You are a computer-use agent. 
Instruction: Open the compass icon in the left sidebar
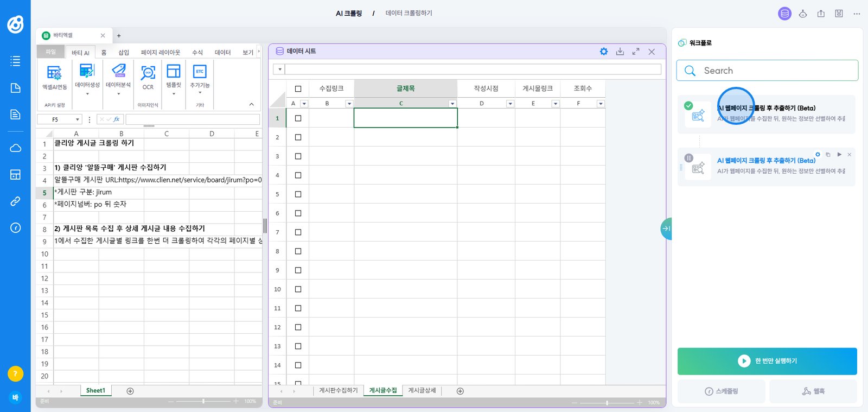click(x=15, y=227)
